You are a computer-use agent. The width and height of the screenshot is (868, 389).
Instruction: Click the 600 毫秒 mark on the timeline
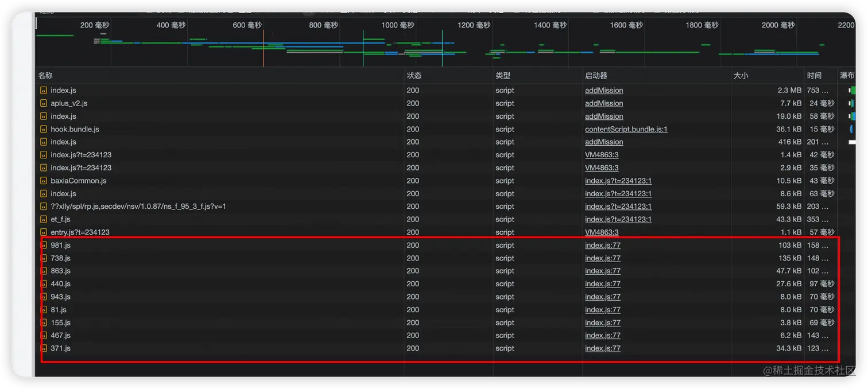click(x=247, y=25)
